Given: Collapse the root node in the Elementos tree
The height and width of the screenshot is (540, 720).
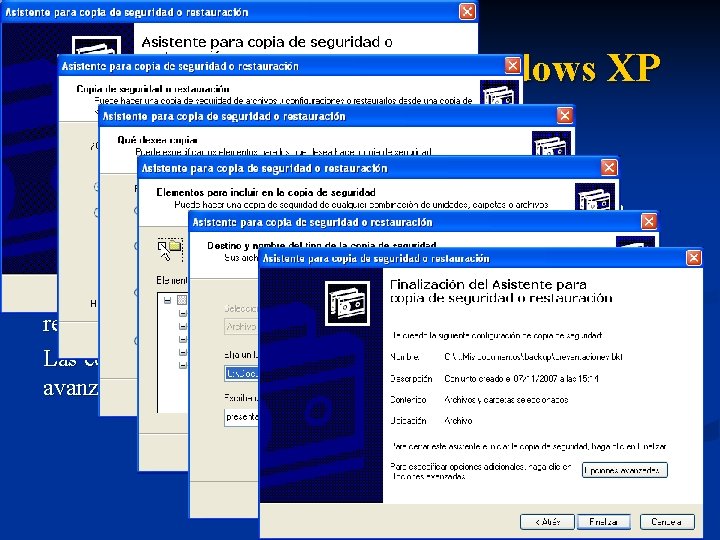Looking at the screenshot, I should [168, 300].
